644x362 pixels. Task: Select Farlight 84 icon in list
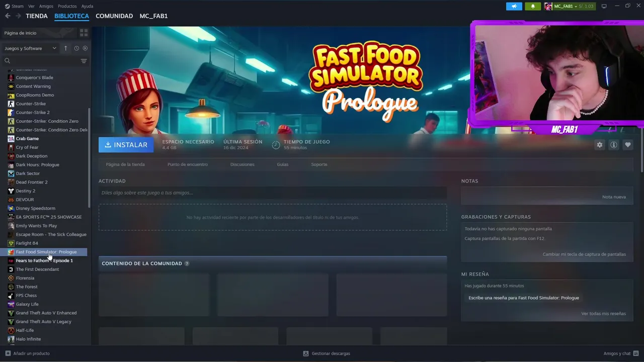click(11, 243)
